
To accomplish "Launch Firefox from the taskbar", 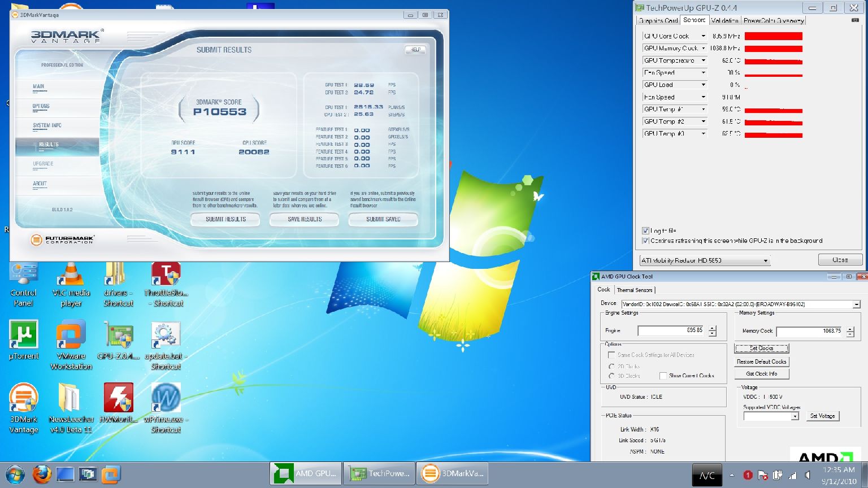I will tap(41, 474).
